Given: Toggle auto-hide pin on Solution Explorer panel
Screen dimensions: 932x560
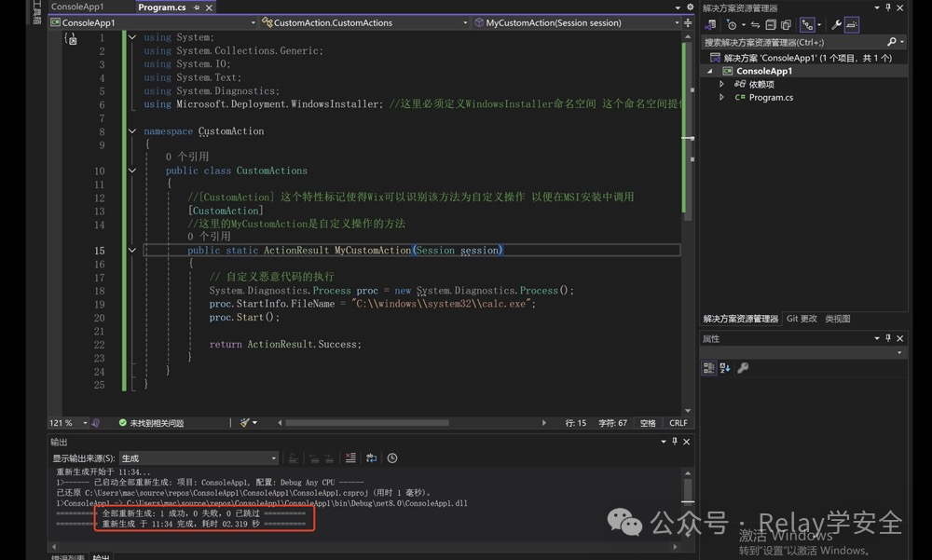Looking at the screenshot, I should point(888,7).
